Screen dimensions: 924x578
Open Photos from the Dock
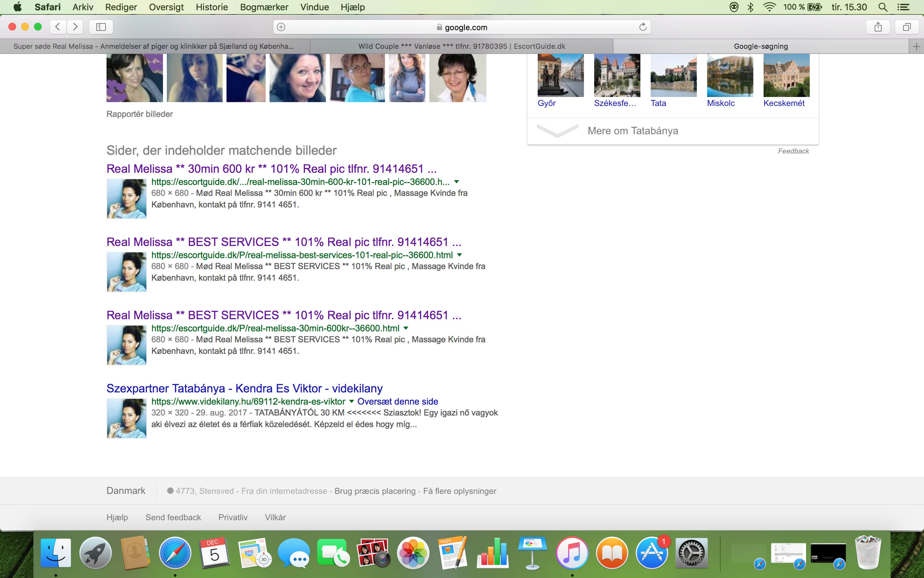[x=413, y=553]
